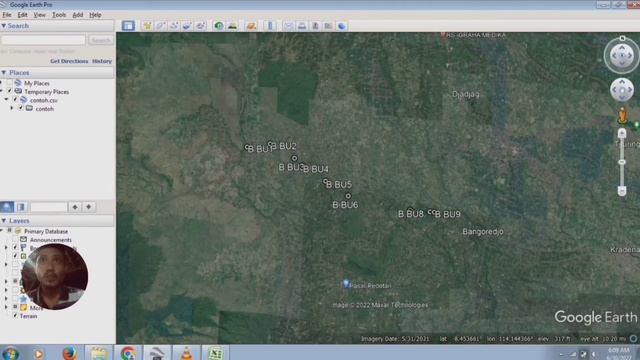Collapse the Layers panel triangle
This screenshot has width=640, height=360.
tap(4, 221)
